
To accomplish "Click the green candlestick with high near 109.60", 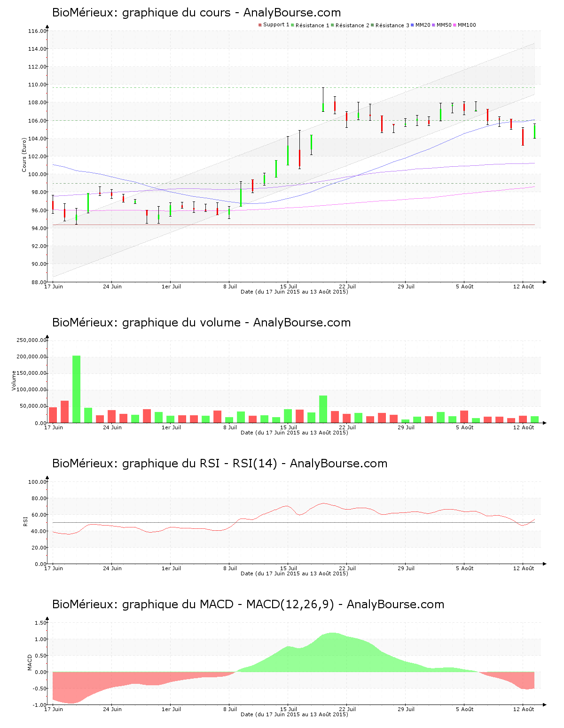I will click(323, 100).
